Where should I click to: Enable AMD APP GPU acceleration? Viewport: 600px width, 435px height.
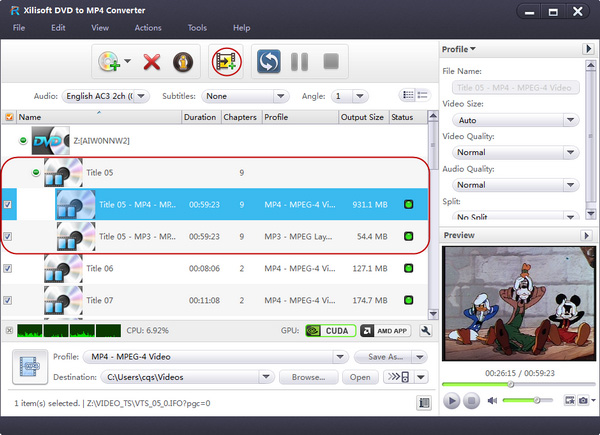tap(385, 331)
